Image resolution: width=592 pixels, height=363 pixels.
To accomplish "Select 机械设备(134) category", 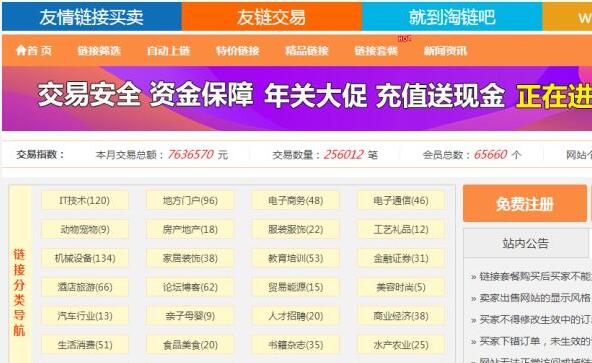I will (x=85, y=258).
